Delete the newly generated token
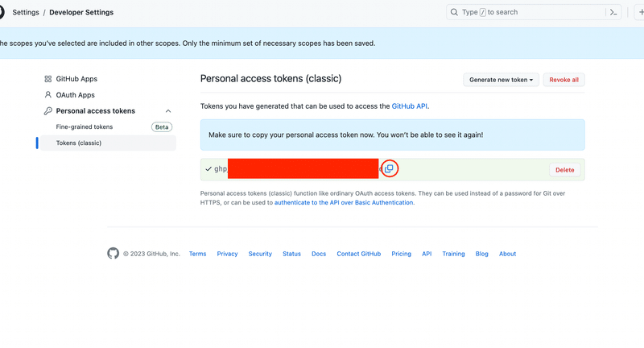The height and width of the screenshot is (348, 644). (565, 170)
